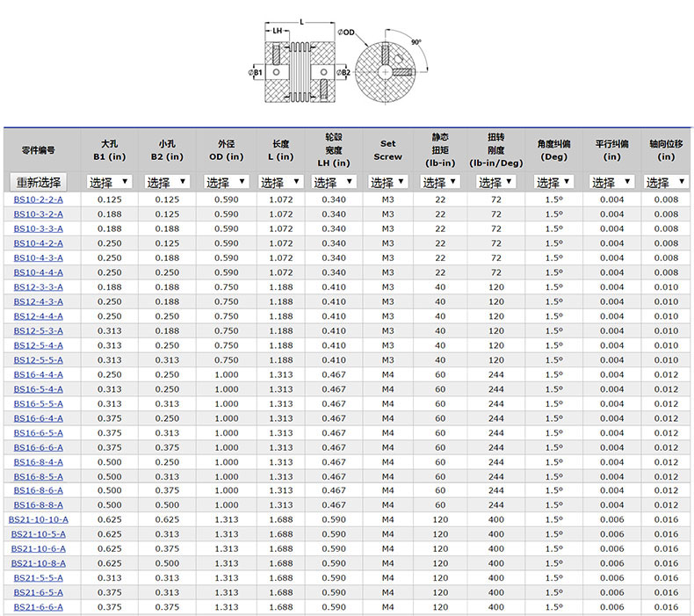Screen dimensions: 694x616
Task: Open the 角度纠偏 filter dropdown
Action: [x=554, y=182]
